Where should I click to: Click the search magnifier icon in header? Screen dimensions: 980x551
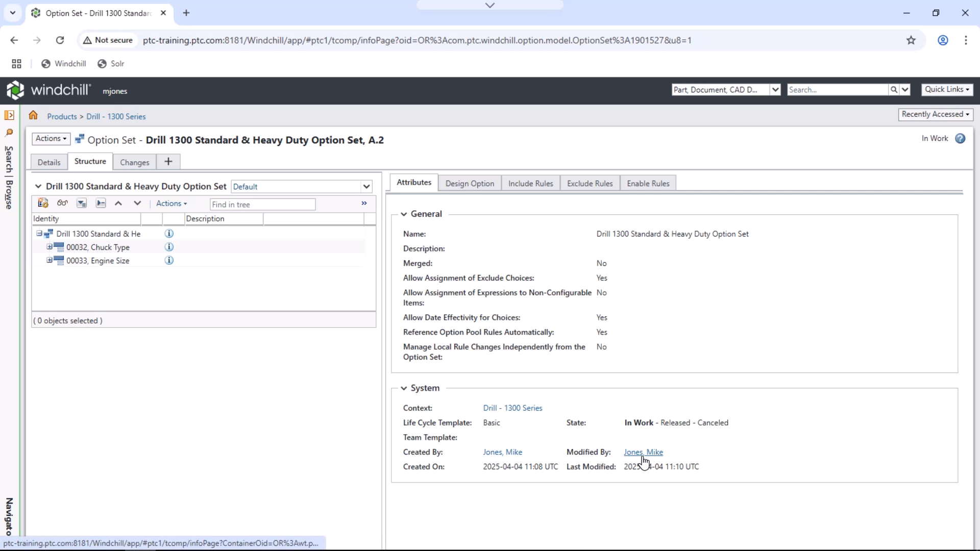(x=894, y=90)
